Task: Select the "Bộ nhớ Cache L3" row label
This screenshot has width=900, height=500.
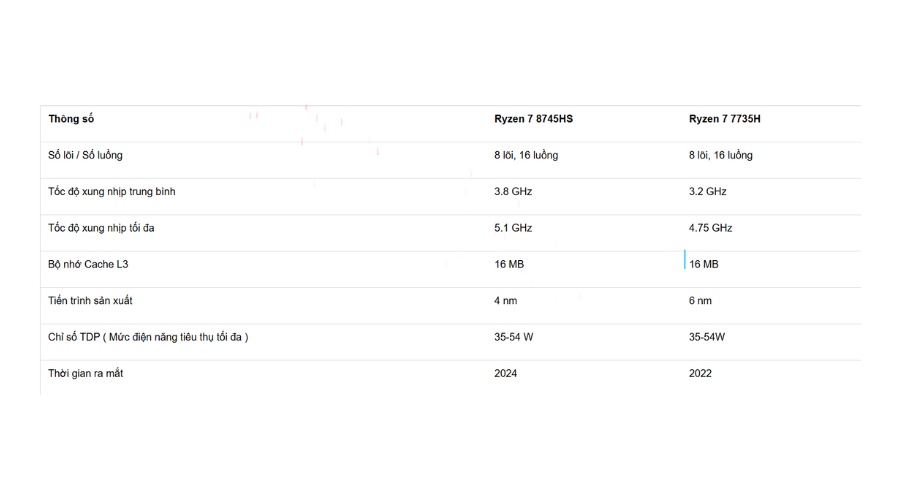Action: coord(88,264)
